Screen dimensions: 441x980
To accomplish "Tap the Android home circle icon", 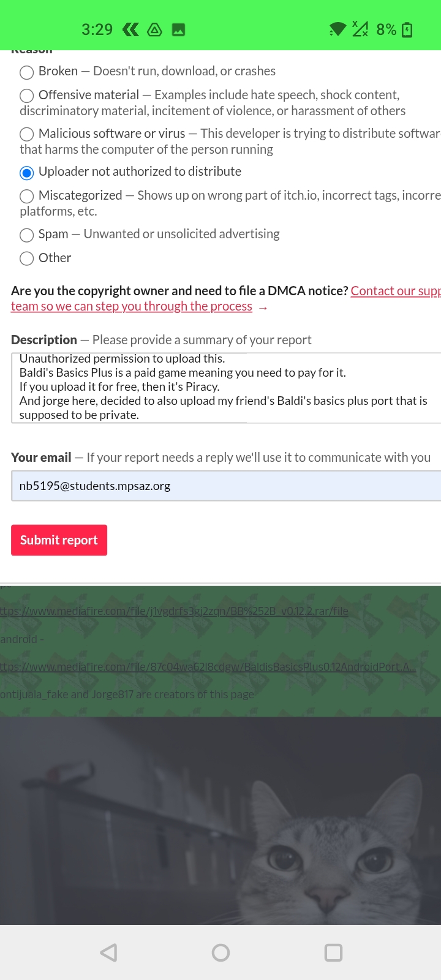I will [221, 952].
